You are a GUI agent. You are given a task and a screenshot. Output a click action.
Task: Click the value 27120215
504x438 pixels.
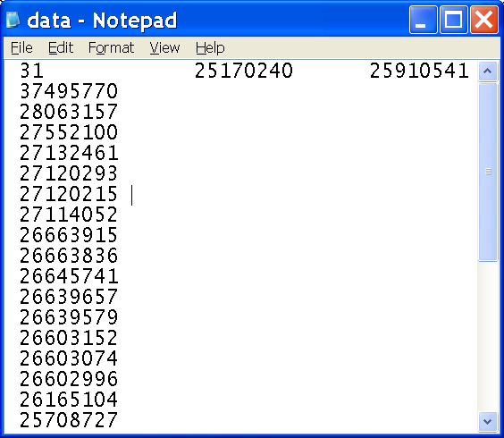(x=69, y=194)
